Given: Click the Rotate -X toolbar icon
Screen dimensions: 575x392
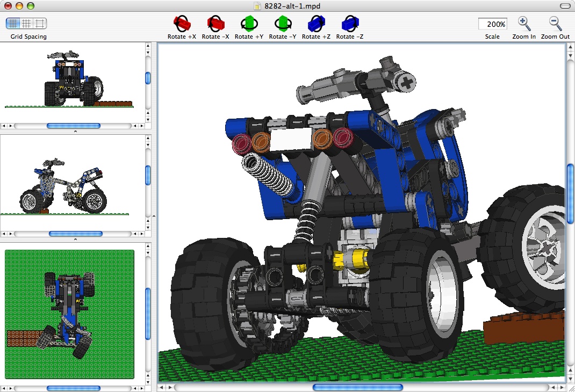Looking at the screenshot, I should [x=215, y=24].
